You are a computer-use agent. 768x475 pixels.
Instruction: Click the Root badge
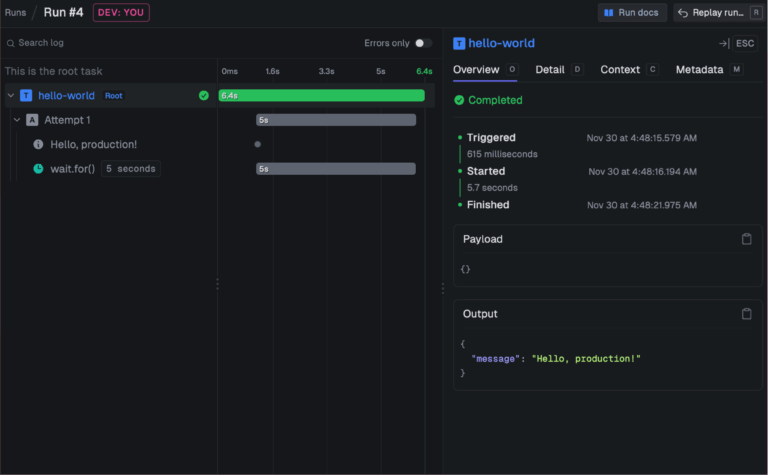click(x=114, y=95)
